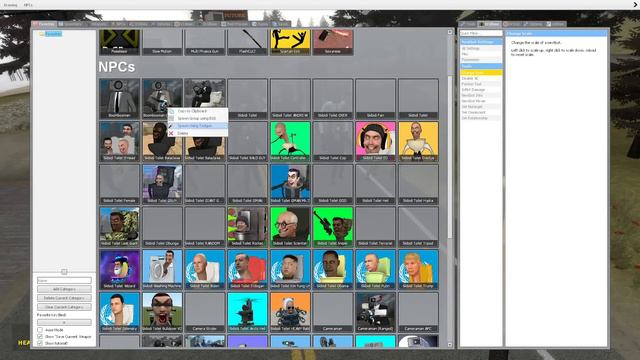Select Skibidi Toilet Builderer V2 tile
The image size is (640, 360).
tap(162, 312)
